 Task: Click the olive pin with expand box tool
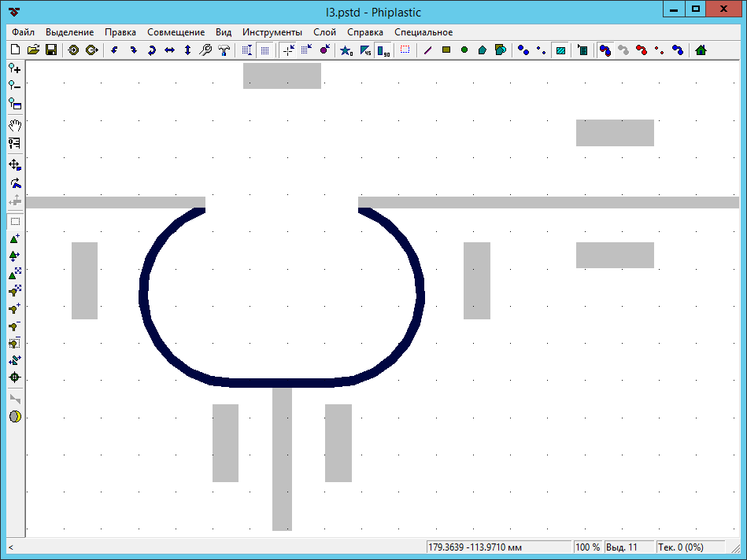[x=15, y=290]
